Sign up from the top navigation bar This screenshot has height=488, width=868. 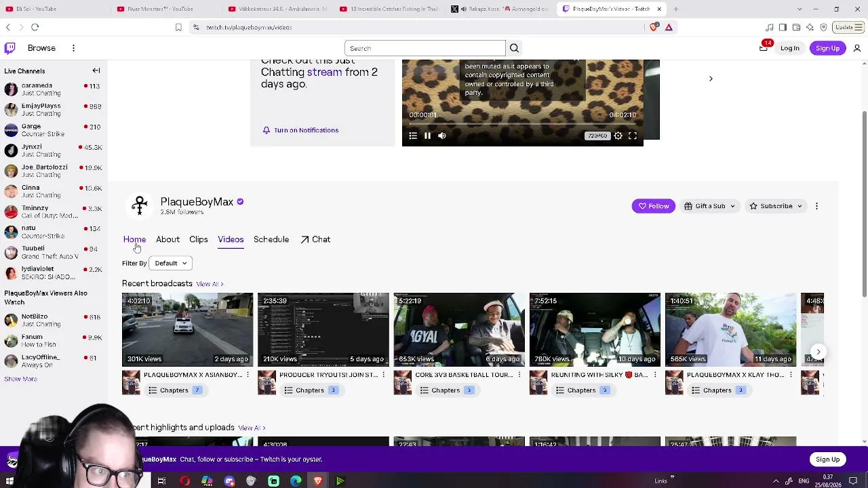827,48
